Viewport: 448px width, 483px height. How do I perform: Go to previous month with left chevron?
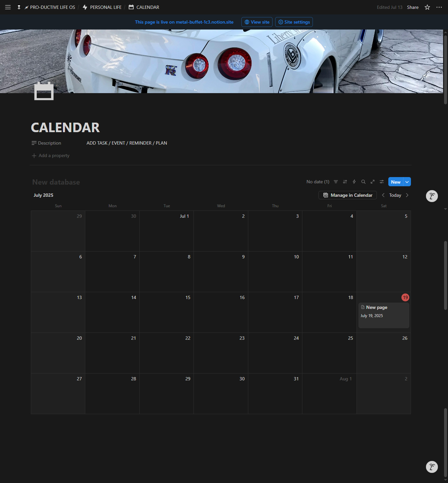(383, 195)
